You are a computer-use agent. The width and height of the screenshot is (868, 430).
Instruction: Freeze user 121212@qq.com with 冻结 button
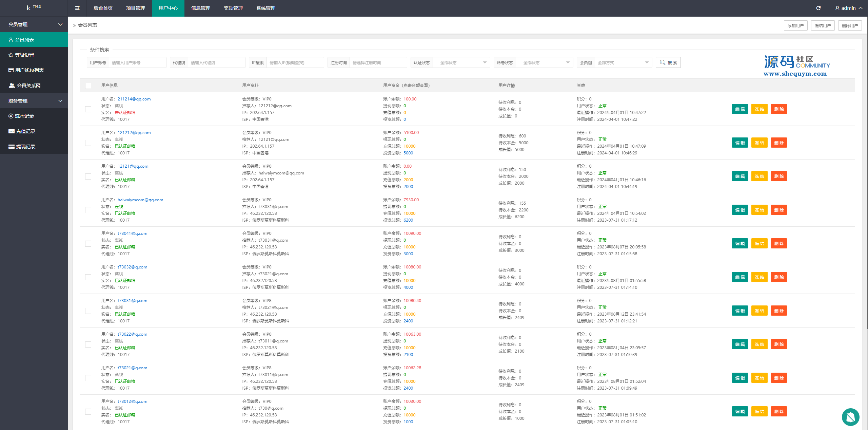759,143
